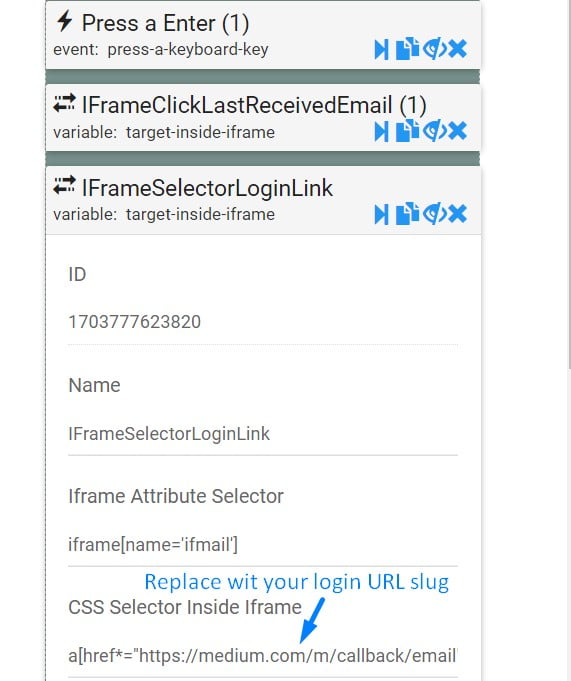The width and height of the screenshot is (571, 681).
Task: Delete the Press a Enter step
Action: pos(458,49)
